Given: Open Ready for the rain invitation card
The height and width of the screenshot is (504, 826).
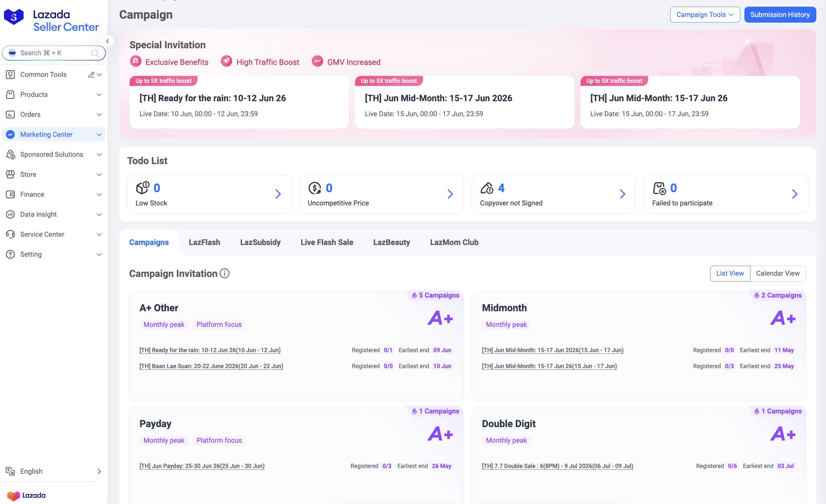Looking at the screenshot, I should pyautogui.click(x=239, y=102).
